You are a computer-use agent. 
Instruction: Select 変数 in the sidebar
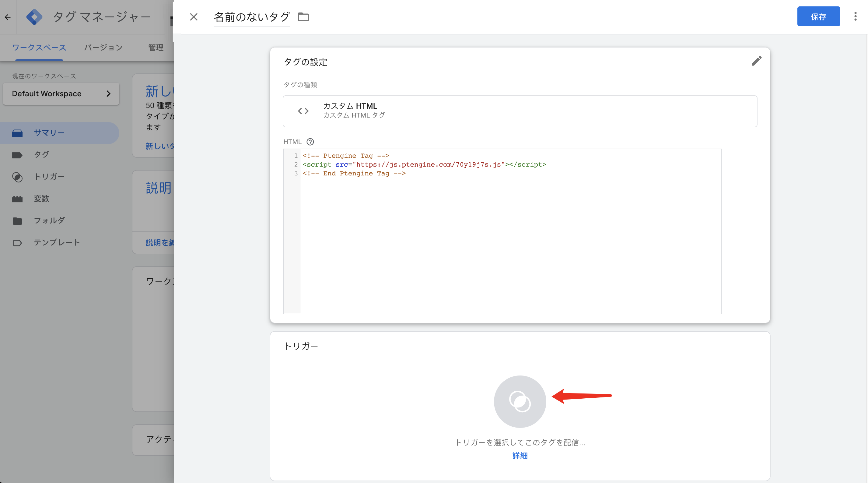point(59,199)
